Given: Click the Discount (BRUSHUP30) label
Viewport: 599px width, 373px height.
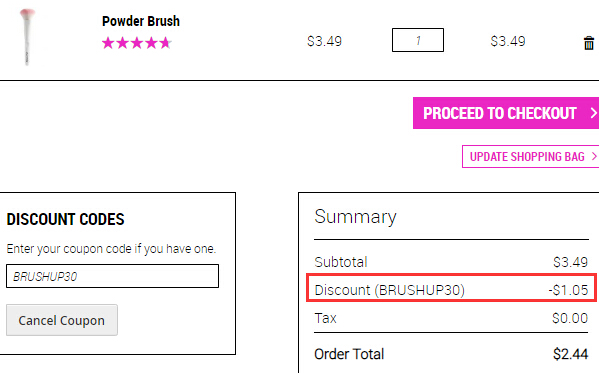Looking at the screenshot, I should tap(389, 290).
